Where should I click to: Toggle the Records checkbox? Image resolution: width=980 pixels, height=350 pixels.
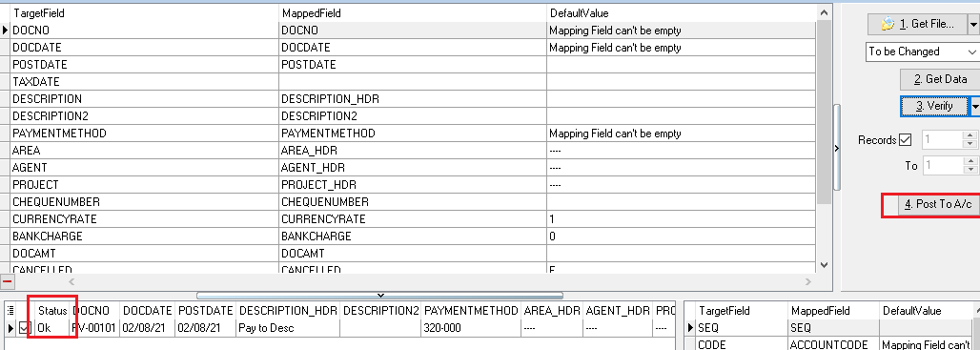[x=905, y=140]
